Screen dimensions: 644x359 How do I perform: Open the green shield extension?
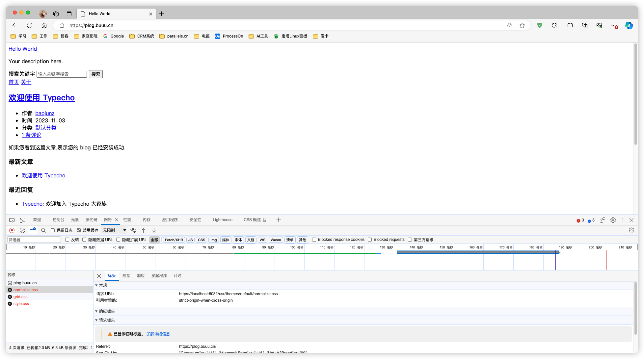click(x=540, y=25)
